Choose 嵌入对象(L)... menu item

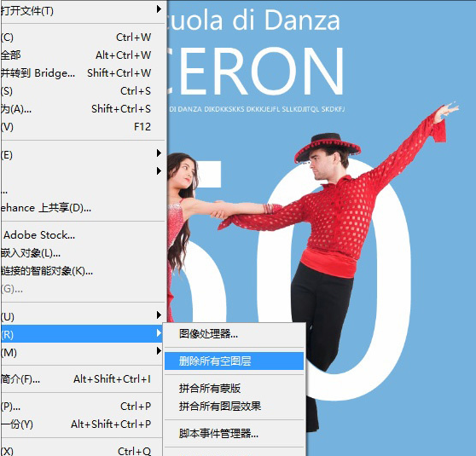click(x=83, y=253)
